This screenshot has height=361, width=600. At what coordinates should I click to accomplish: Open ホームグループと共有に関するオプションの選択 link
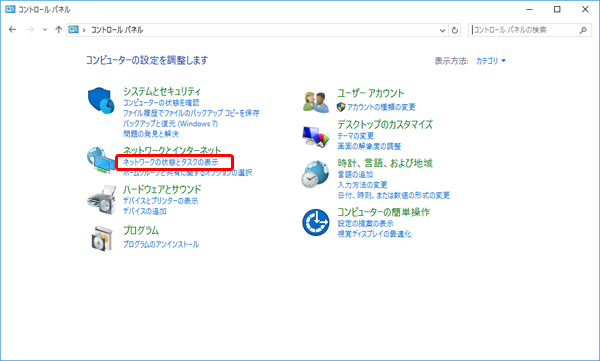click(x=188, y=173)
